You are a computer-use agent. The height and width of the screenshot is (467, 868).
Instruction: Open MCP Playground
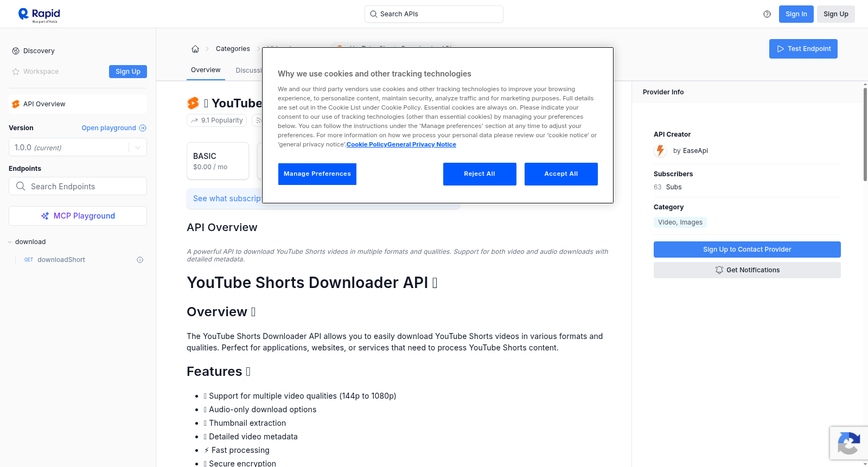pyautogui.click(x=78, y=216)
